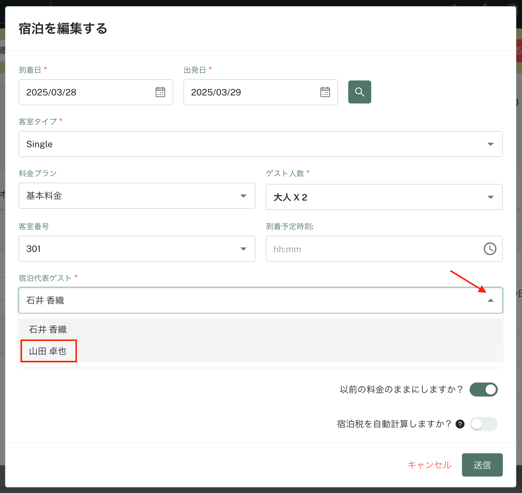Open the guest count 大人 X 2 dropdown
Image resolution: width=522 pixels, height=493 pixels.
coord(384,197)
